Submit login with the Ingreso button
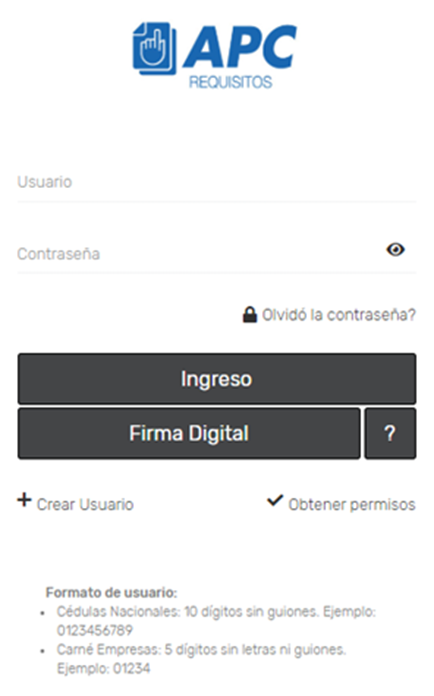Viewport: 434px width, 696px height. pos(217,379)
